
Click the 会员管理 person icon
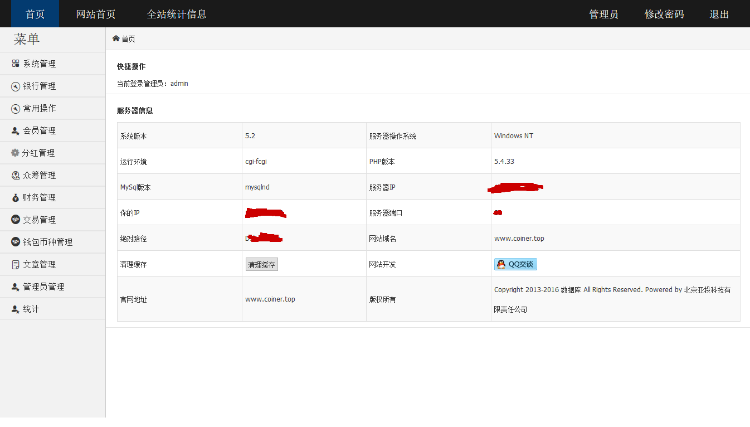point(15,131)
